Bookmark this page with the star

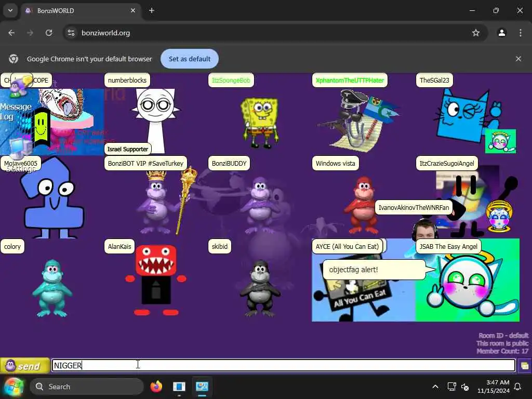click(x=476, y=33)
